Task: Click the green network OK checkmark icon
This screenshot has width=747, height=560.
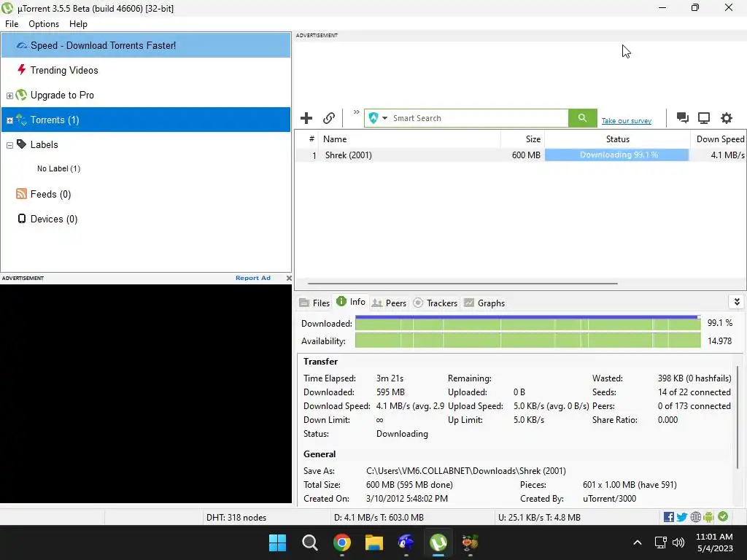Action: 723,517
